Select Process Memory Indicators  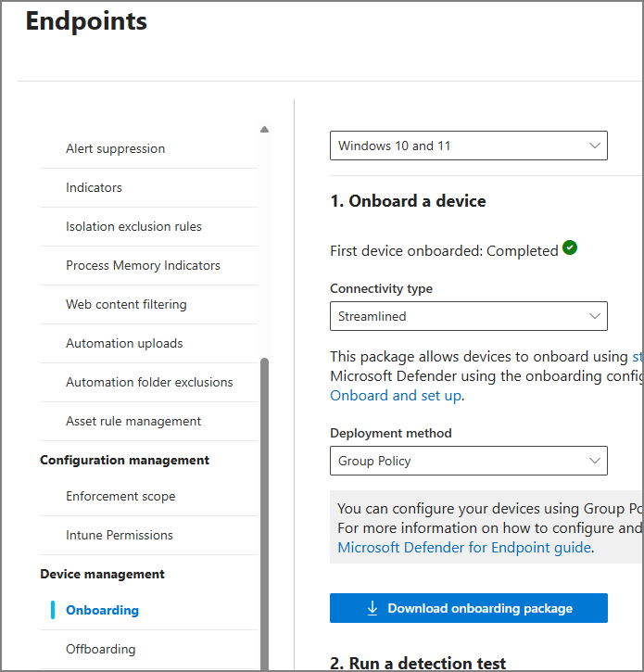[x=148, y=266]
